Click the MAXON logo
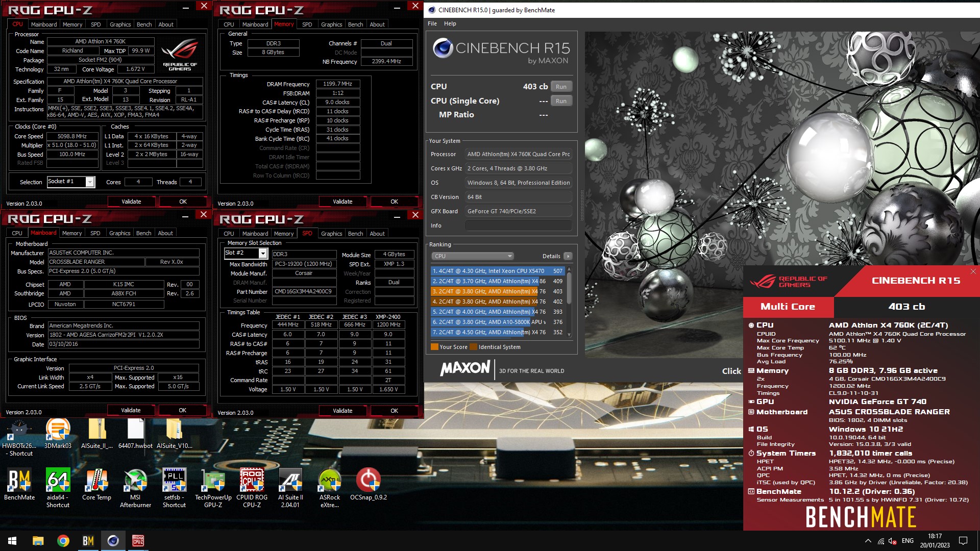 pyautogui.click(x=465, y=368)
